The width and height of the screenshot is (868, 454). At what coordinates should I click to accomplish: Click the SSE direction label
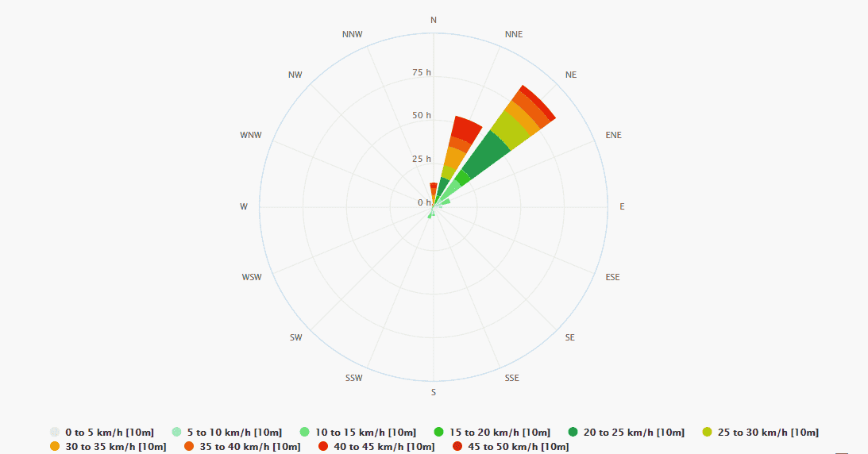(x=512, y=378)
